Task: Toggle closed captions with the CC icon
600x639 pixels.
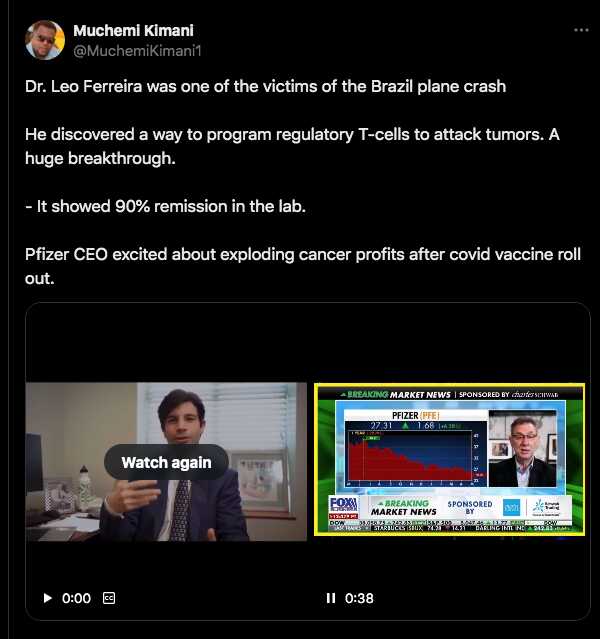Action: coord(109,598)
